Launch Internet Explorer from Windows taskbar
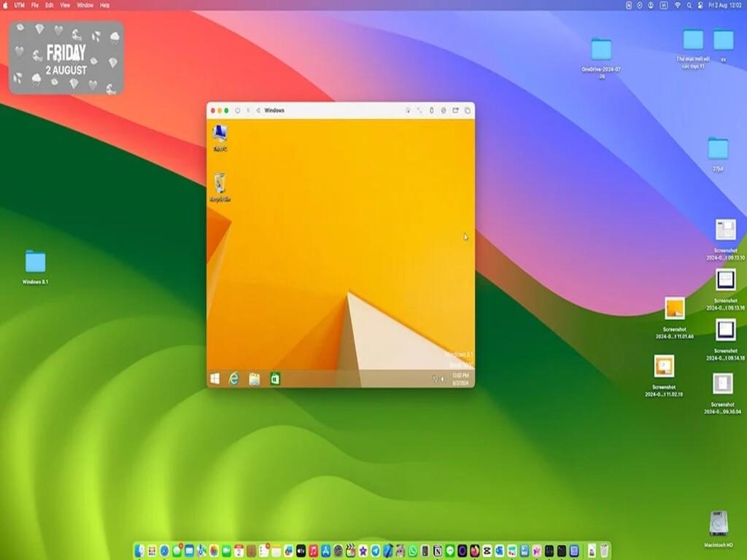The height and width of the screenshot is (560, 747). click(234, 378)
